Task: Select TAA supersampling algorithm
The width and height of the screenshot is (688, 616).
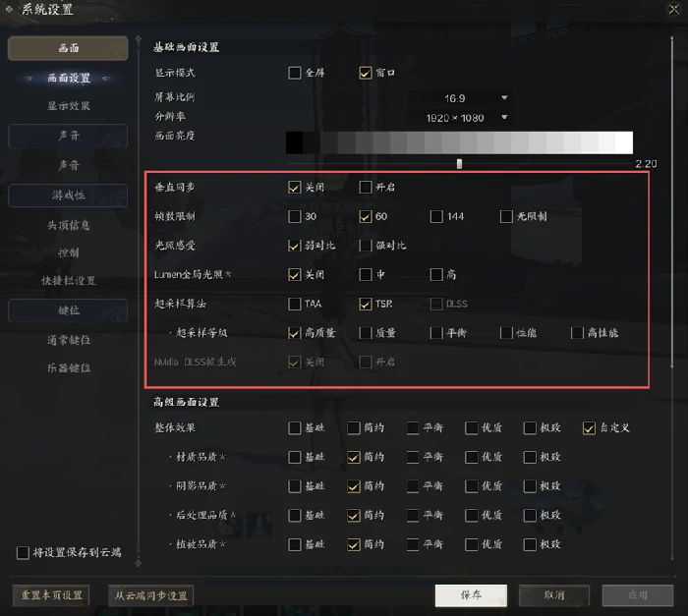Action: 295,304
